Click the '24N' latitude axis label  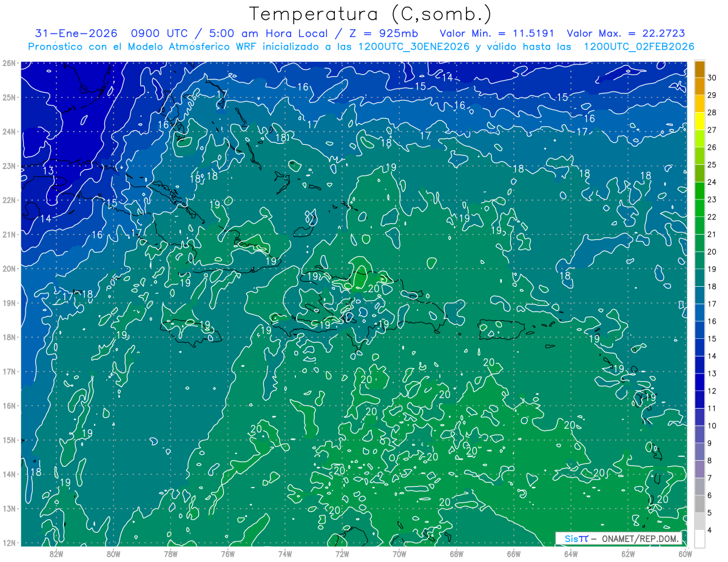(9, 132)
